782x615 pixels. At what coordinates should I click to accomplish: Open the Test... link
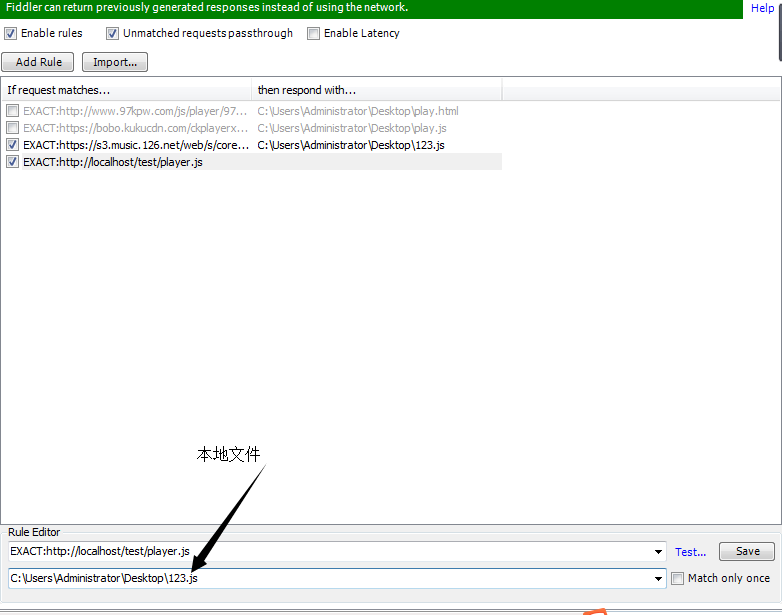pyautogui.click(x=690, y=552)
